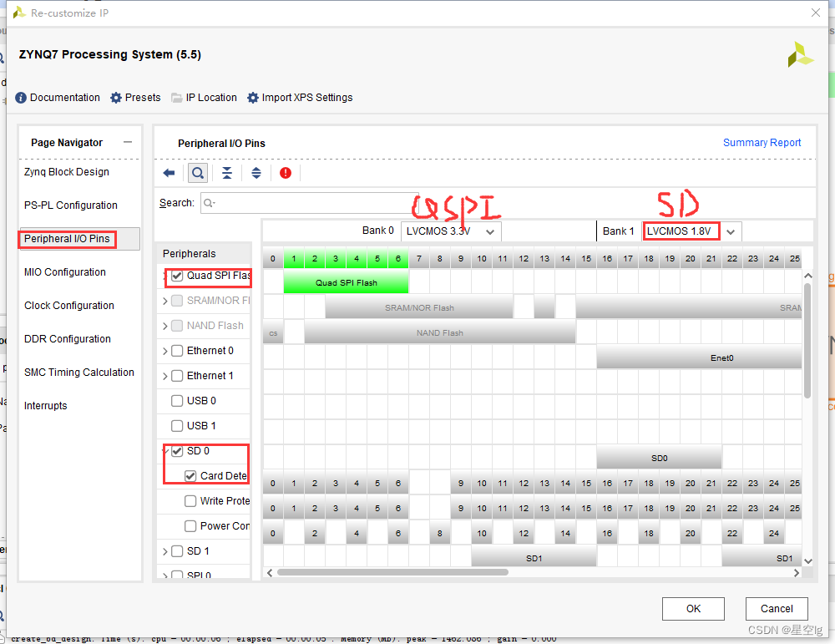Image resolution: width=835 pixels, height=644 pixels.
Task: Uncheck the SD 0 checkbox
Action: (x=177, y=451)
